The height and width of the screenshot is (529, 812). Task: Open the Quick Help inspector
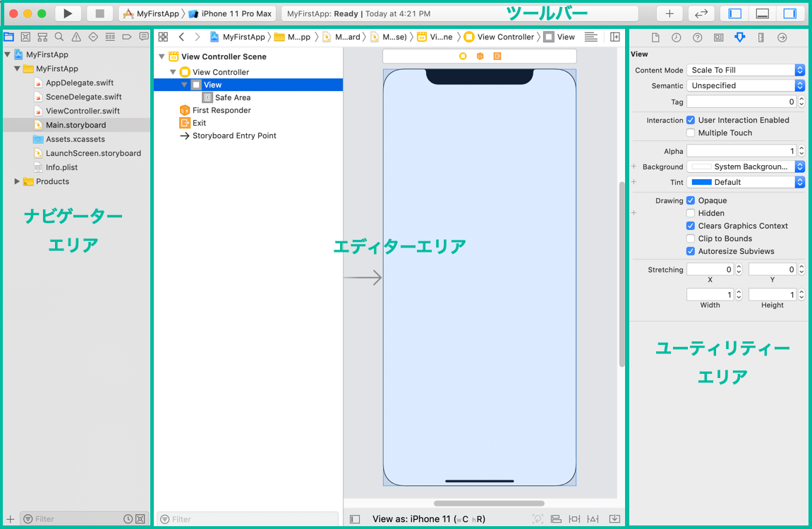697,37
